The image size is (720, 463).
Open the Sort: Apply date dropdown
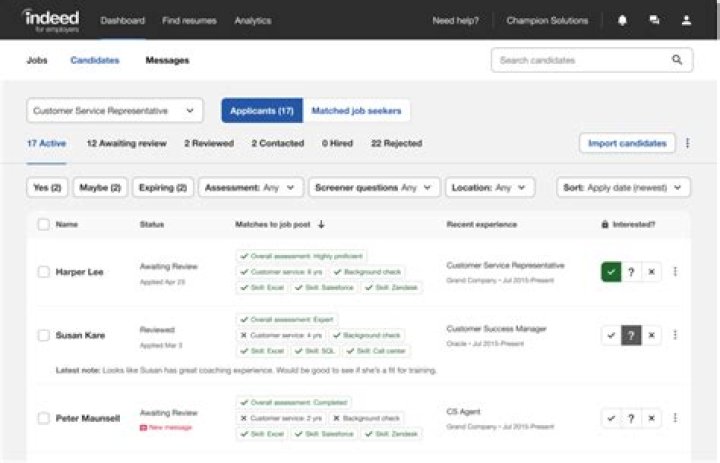click(x=623, y=187)
